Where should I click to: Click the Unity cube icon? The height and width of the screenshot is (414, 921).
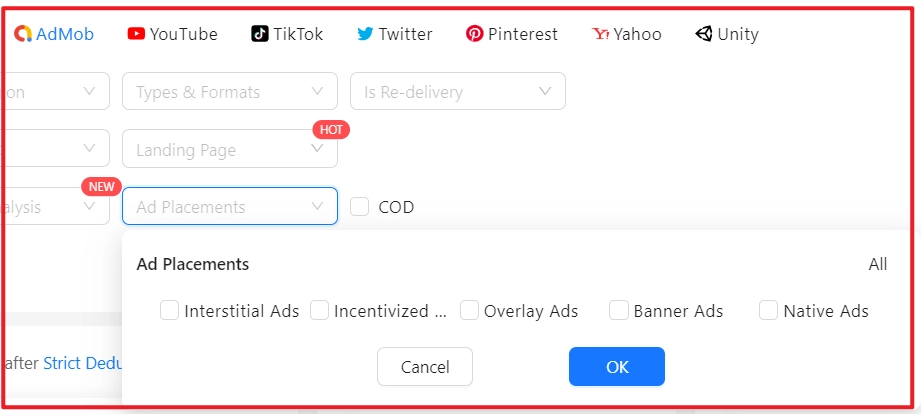(x=704, y=34)
